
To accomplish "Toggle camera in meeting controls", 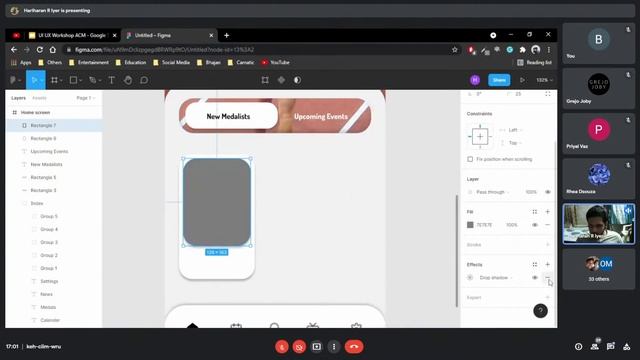I will tap(299, 347).
